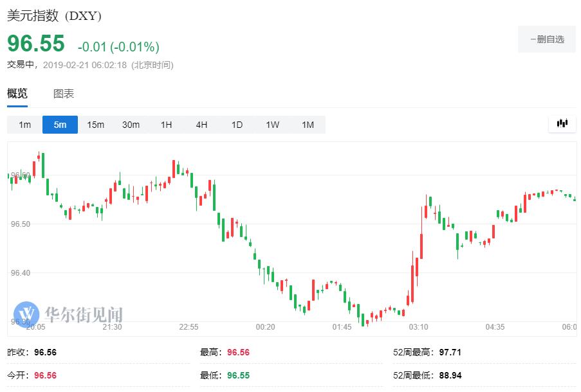Set chart to 1D daily interval
The image size is (581, 392).
pos(237,125)
